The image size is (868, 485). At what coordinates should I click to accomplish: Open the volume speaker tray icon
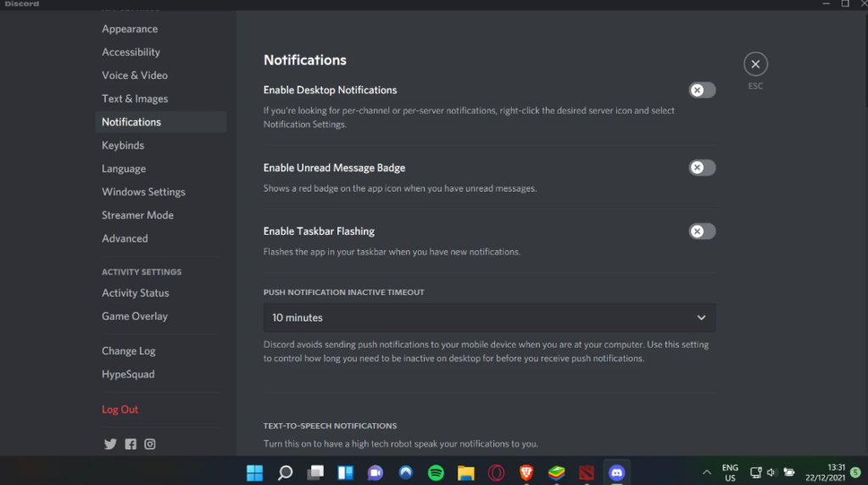pyautogui.click(x=771, y=473)
